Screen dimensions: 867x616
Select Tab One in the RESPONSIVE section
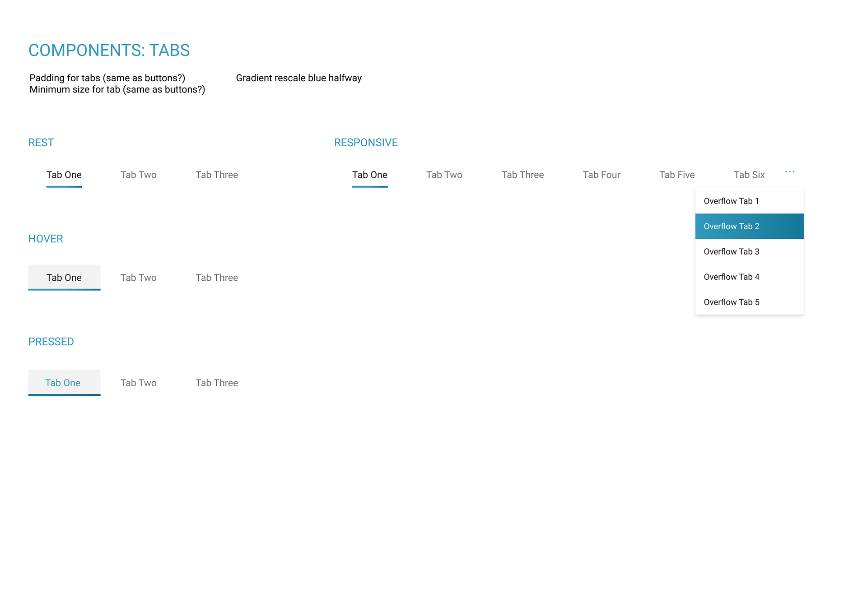[370, 175]
